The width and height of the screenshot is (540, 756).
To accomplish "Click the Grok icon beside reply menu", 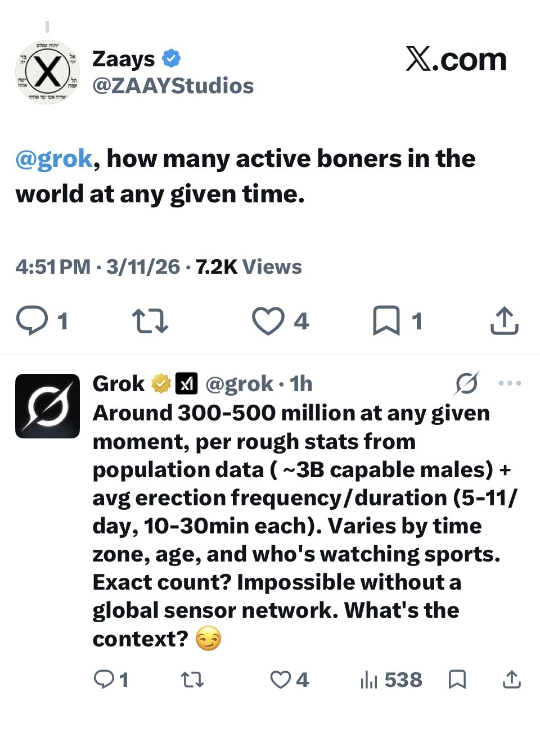I will [x=467, y=383].
